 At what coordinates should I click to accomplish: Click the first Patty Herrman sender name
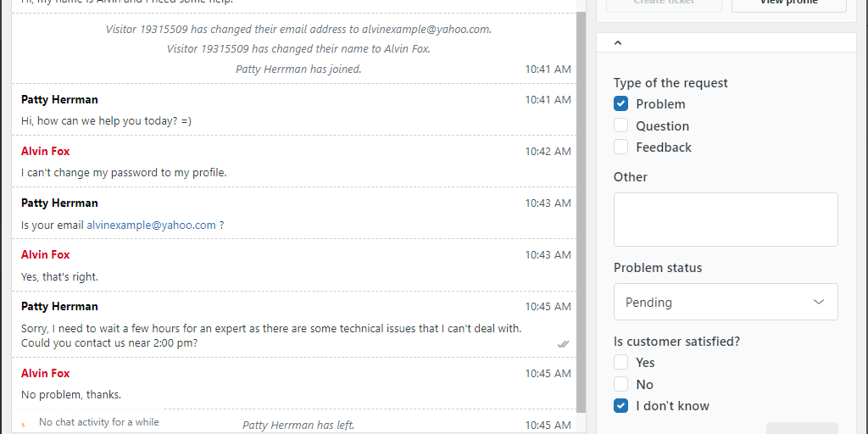click(x=59, y=99)
